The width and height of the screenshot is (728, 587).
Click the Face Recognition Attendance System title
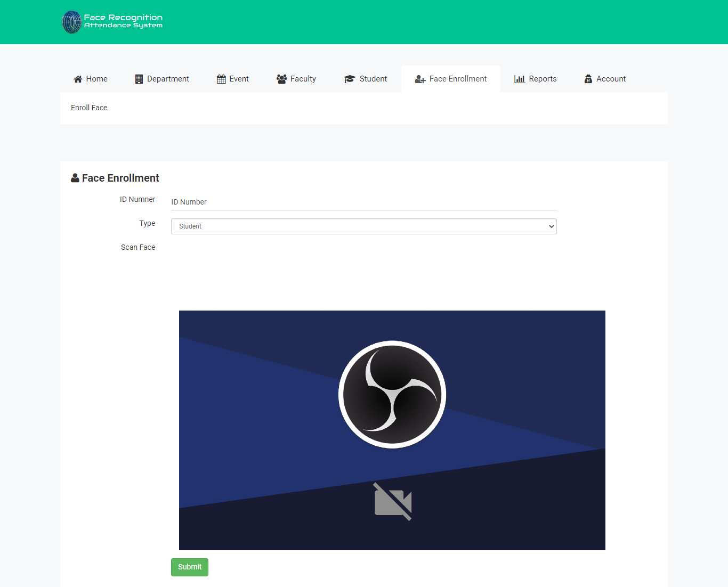[x=123, y=21]
